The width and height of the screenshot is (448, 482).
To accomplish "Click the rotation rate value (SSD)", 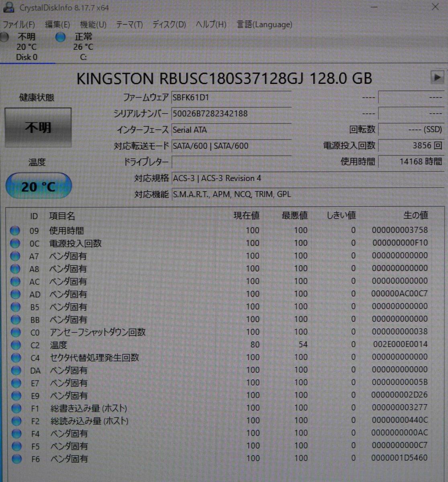I will [x=411, y=129].
